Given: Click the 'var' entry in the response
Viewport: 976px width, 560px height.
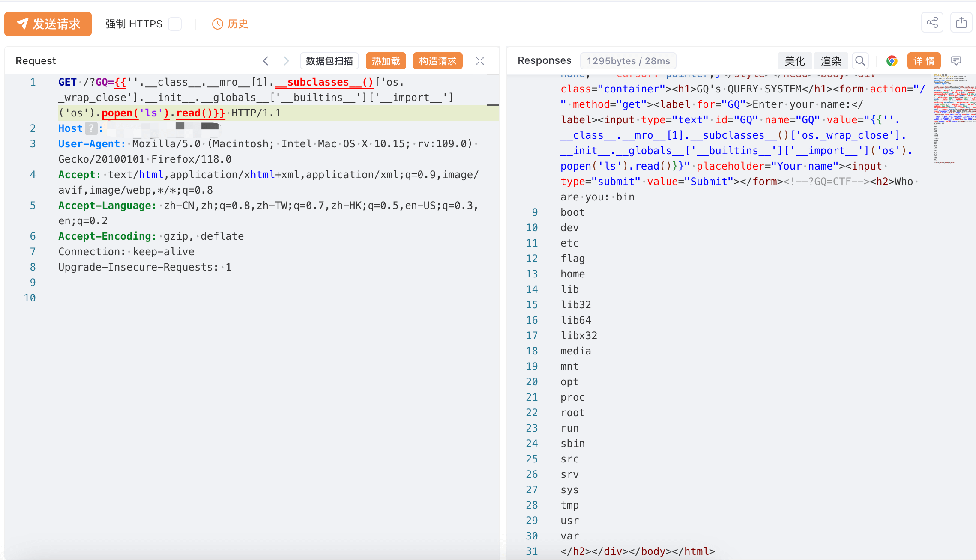Looking at the screenshot, I should pyautogui.click(x=570, y=536).
